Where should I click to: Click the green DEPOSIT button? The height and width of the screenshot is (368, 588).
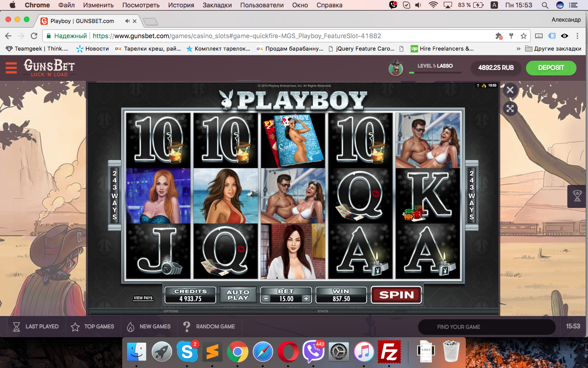[551, 68]
